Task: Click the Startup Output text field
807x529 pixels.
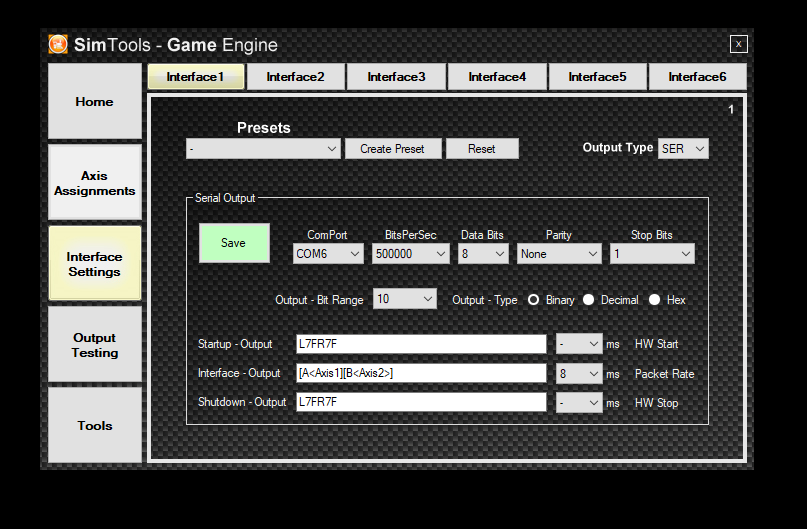Action: point(421,344)
